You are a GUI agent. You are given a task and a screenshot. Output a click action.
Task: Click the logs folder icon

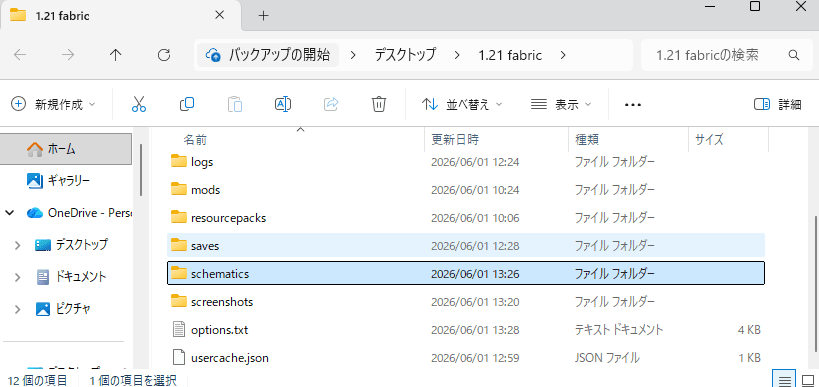179,161
